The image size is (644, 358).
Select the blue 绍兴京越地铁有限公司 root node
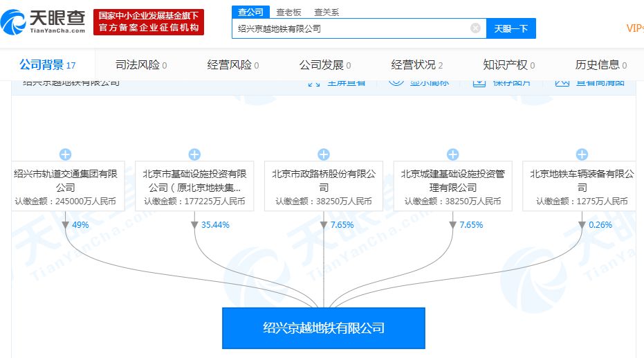click(x=324, y=328)
